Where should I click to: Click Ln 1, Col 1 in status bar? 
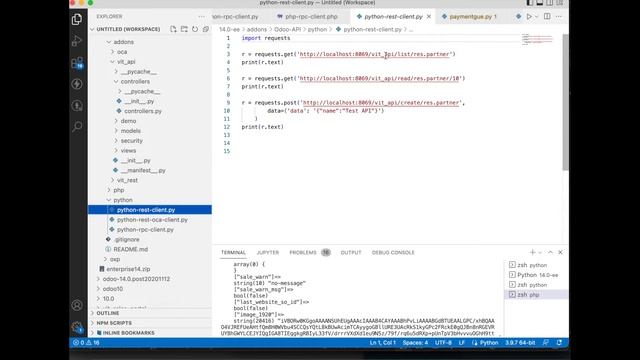coord(382,342)
